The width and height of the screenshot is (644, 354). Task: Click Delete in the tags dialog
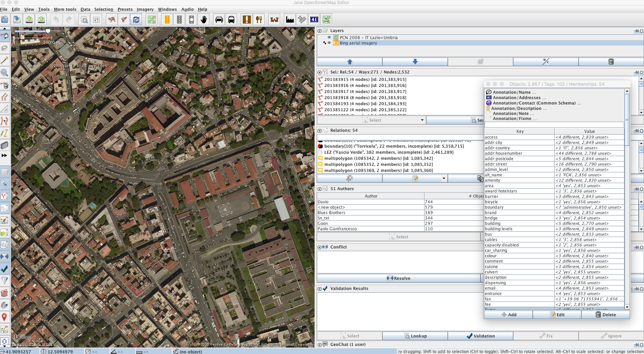pyautogui.click(x=606, y=315)
